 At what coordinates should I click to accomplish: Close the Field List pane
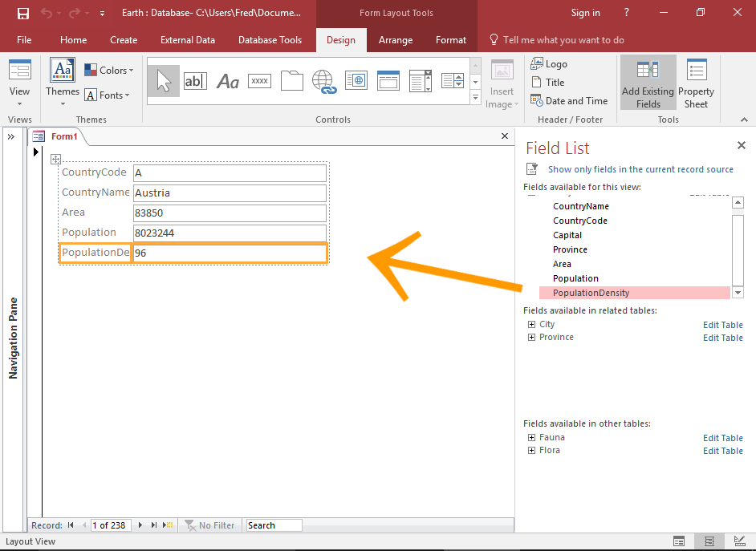(741, 145)
